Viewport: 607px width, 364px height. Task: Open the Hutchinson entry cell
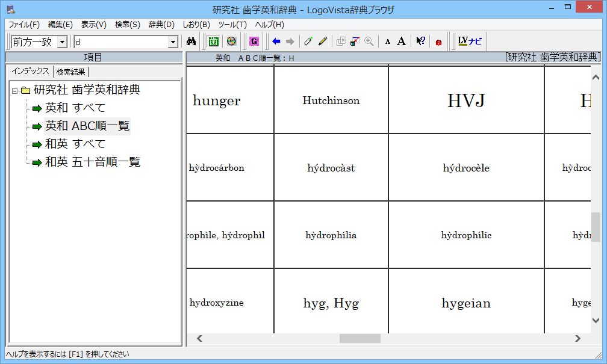331,100
